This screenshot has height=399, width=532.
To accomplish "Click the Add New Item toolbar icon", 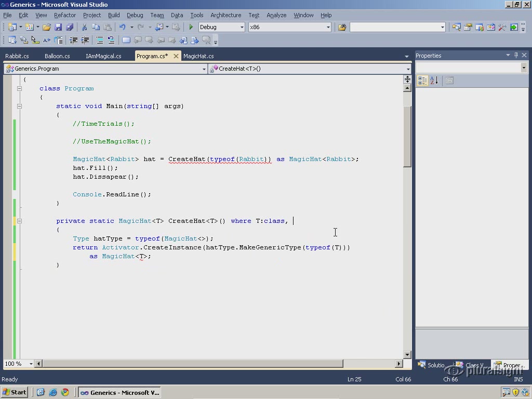I will (30, 27).
